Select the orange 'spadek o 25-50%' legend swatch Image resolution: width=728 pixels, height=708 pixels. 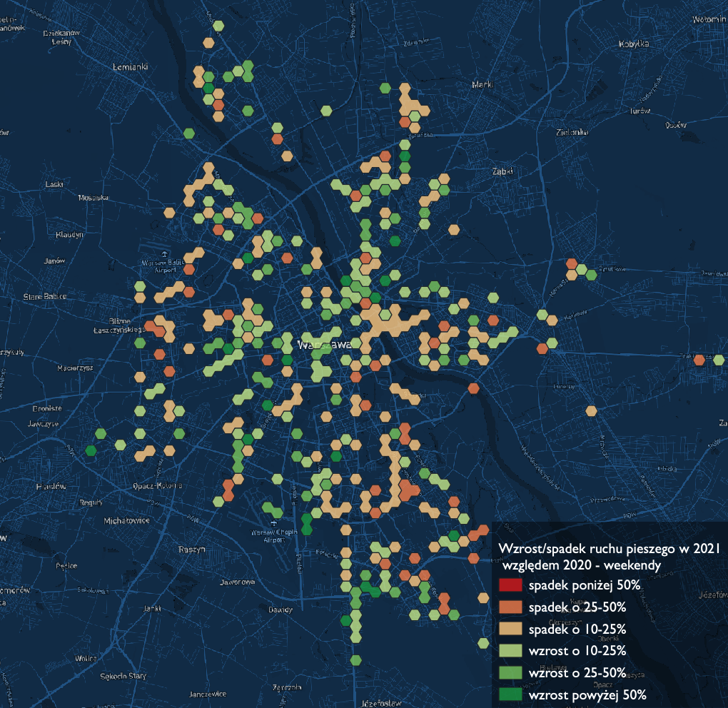(x=512, y=607)
